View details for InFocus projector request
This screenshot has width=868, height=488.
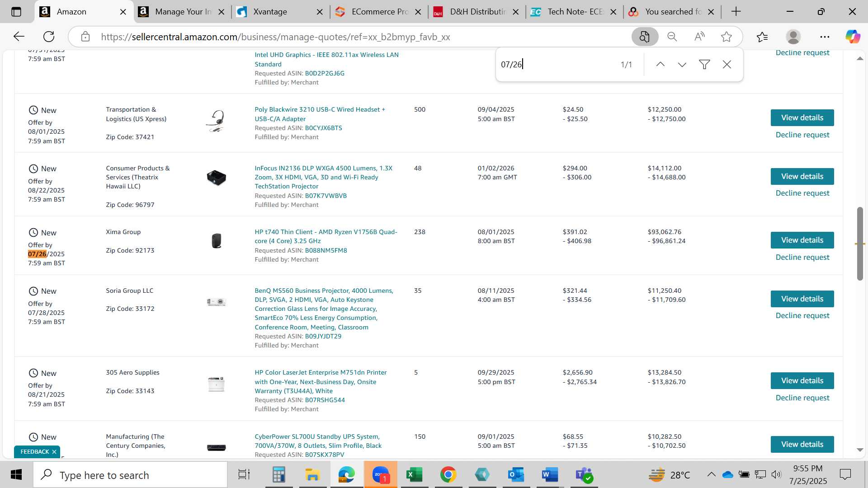[802, 176]
